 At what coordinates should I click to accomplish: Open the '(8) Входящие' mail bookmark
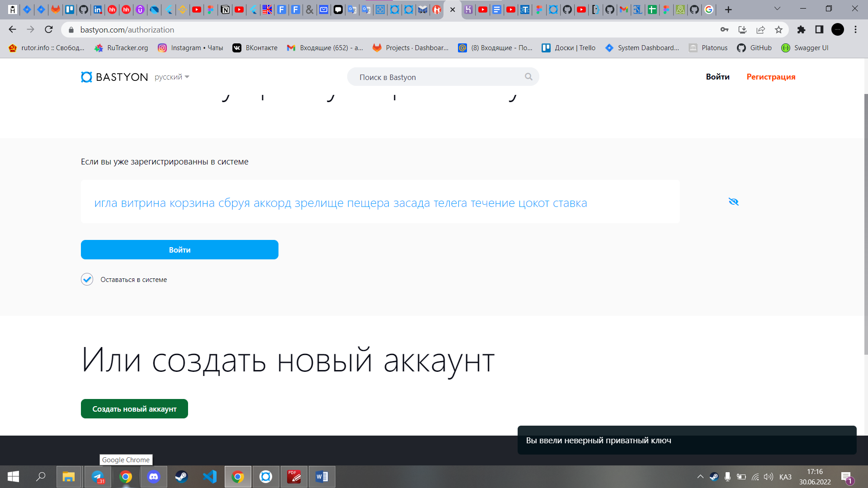[495, 48]
